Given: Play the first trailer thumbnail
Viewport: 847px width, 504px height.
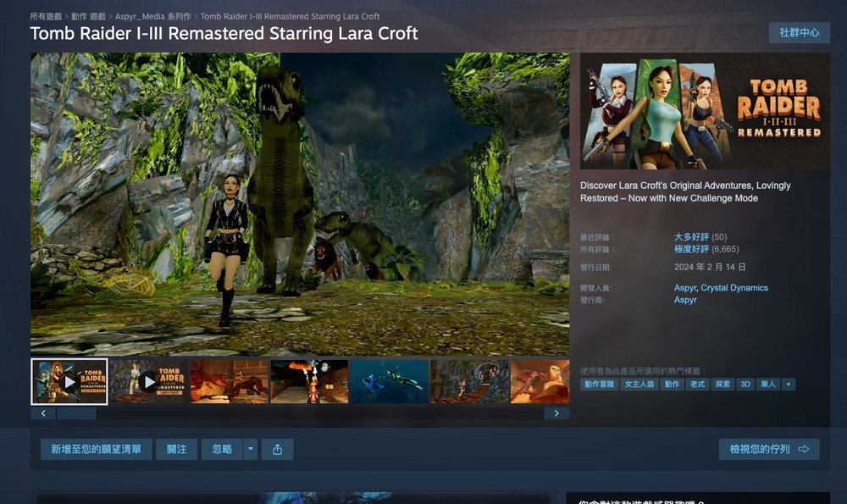Looking at the screenshot, I should pyautogui.click(x=69, y=382).
